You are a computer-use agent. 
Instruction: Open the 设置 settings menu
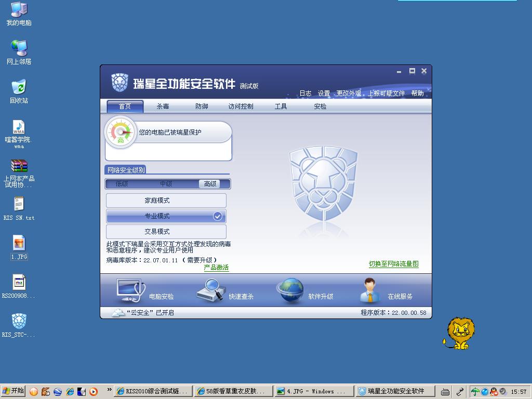pos(324,94)
